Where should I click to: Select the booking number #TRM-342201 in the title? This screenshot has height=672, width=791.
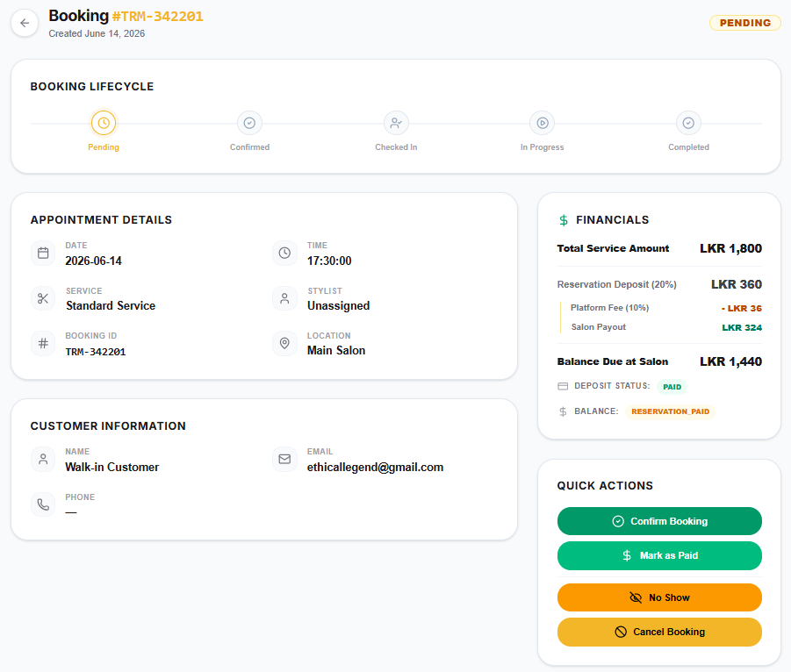pos(157,17)
